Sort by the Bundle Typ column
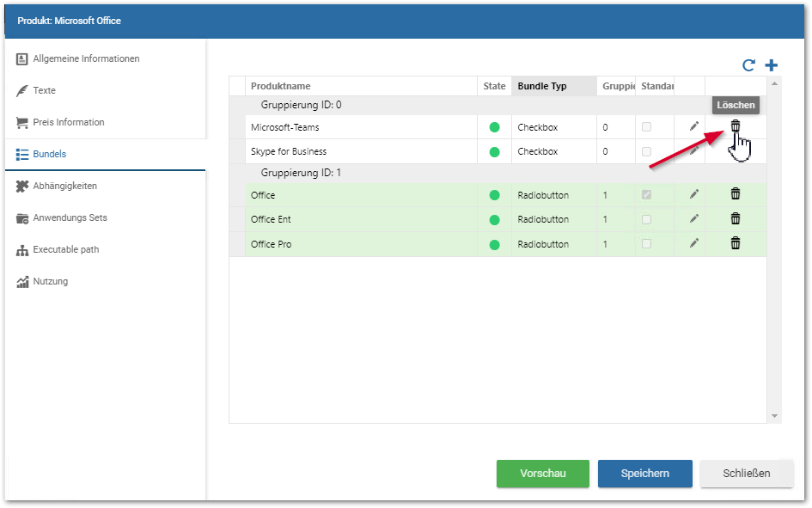 553,87
